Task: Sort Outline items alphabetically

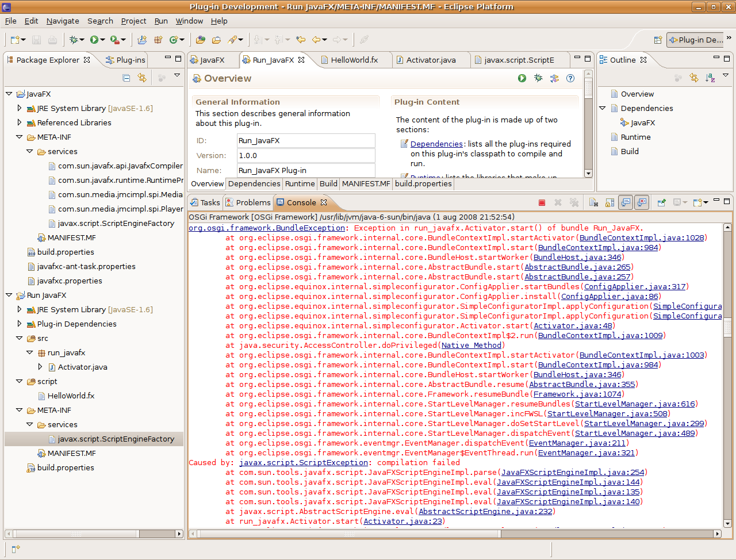Action: 710,78
